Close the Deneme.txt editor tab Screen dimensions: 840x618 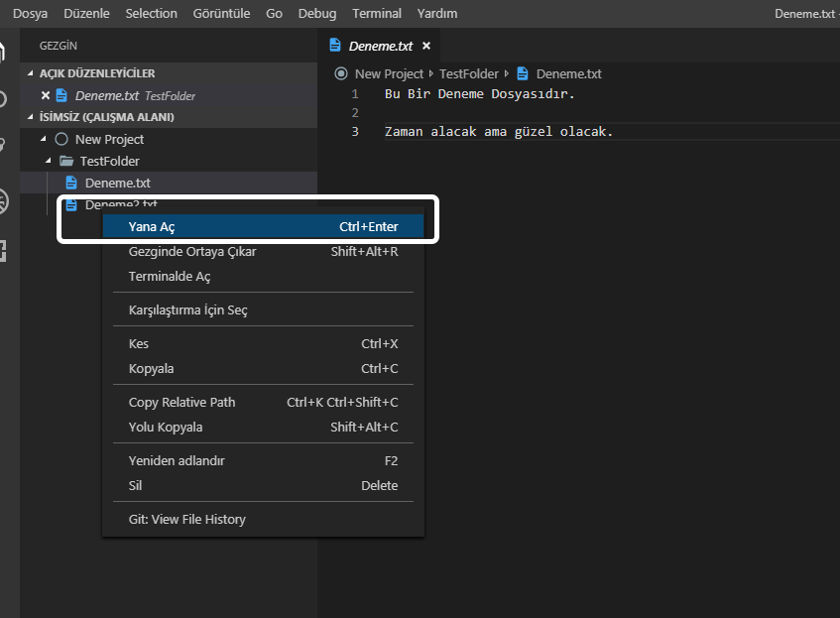tap(426, 46)
